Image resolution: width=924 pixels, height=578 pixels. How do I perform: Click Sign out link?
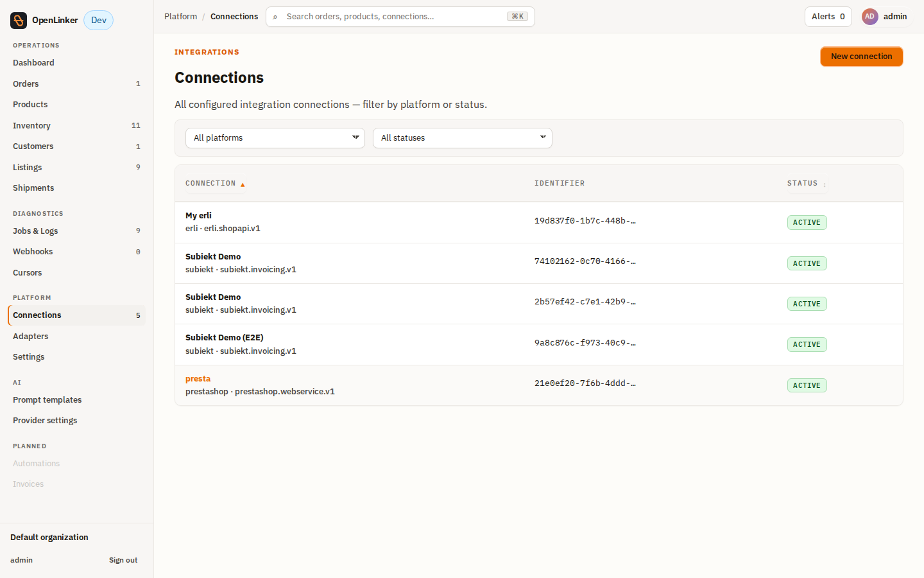click(x=123, y=560)
